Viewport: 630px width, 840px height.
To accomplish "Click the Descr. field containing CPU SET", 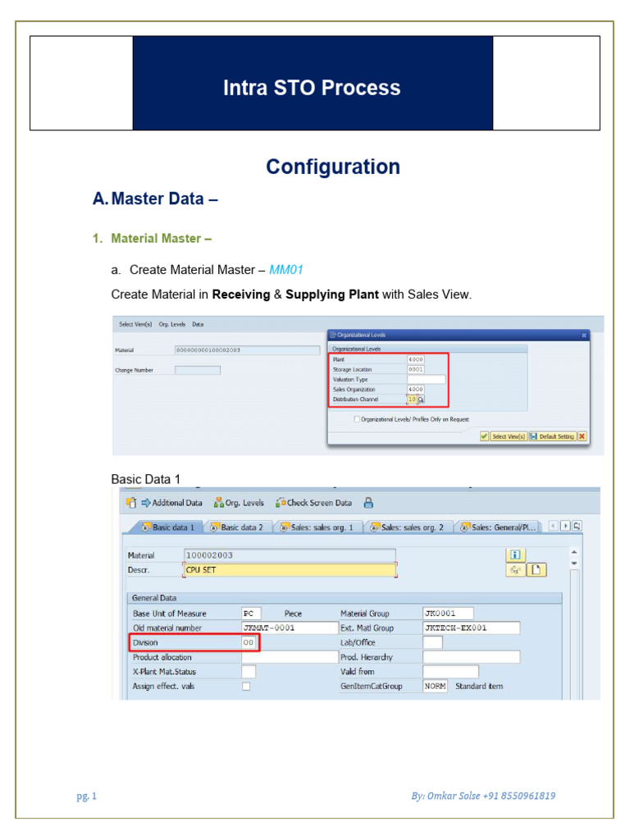I will [290, 570].
